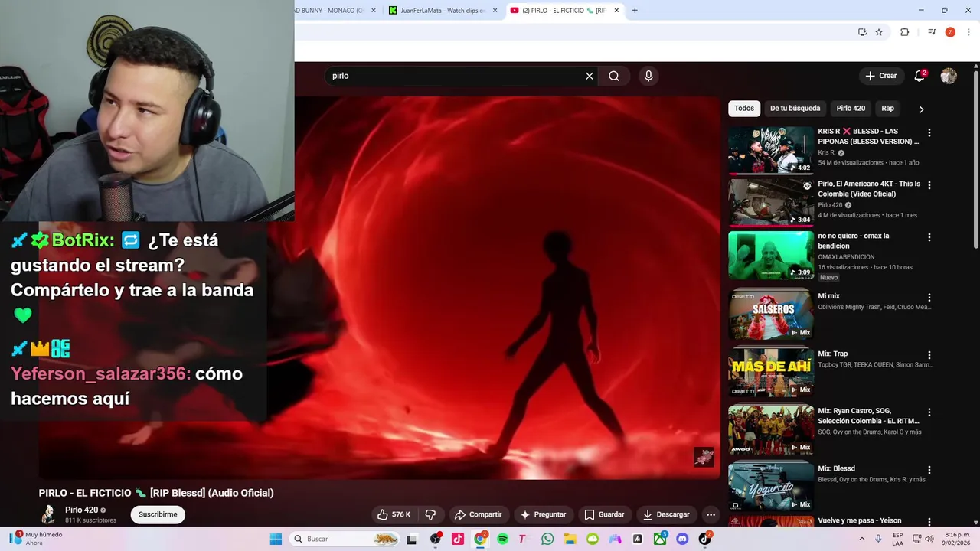Open a new browser tab
This screenshot has height=551, width=980.
[635, 11]
